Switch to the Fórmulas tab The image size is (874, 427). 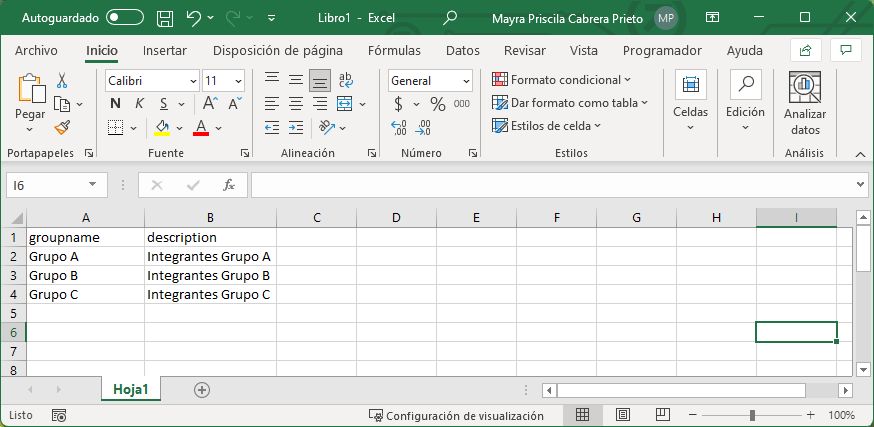click(394, 50)
